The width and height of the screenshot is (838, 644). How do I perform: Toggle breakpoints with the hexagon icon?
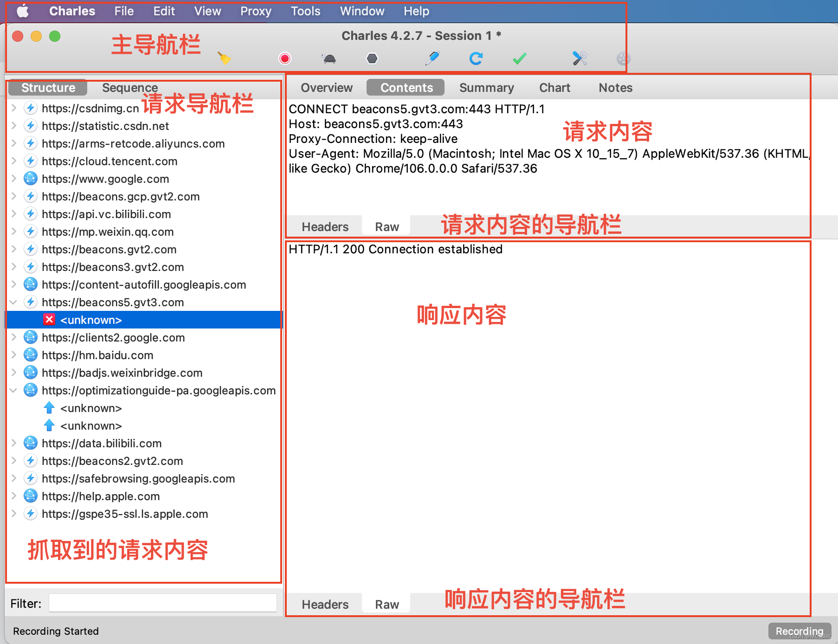[372, 58]
